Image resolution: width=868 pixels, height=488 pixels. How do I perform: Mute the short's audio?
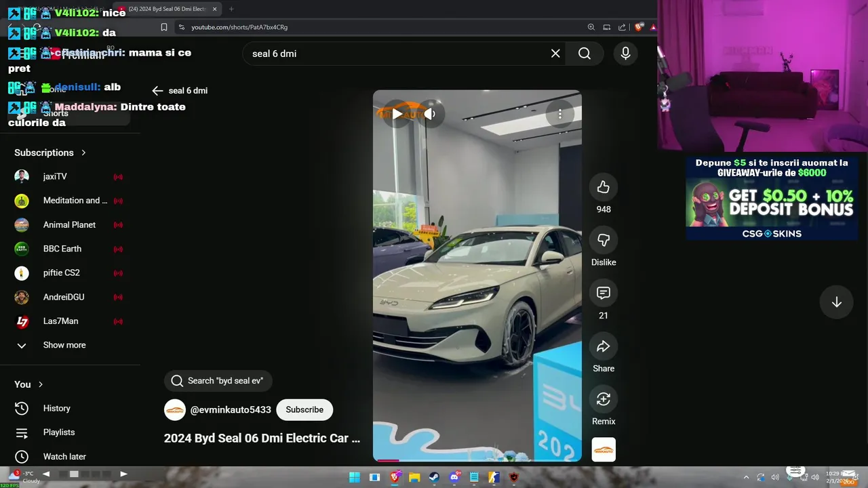coord(430,114)
